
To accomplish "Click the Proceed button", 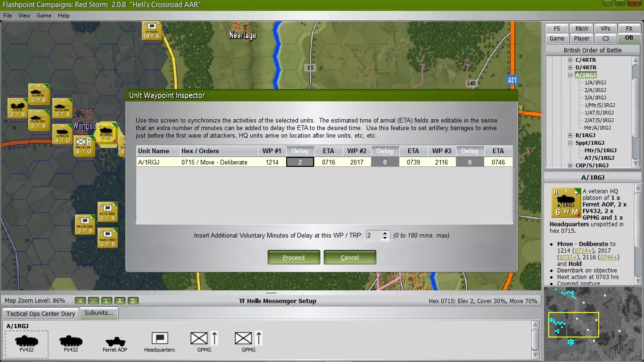I will (294, 257).
